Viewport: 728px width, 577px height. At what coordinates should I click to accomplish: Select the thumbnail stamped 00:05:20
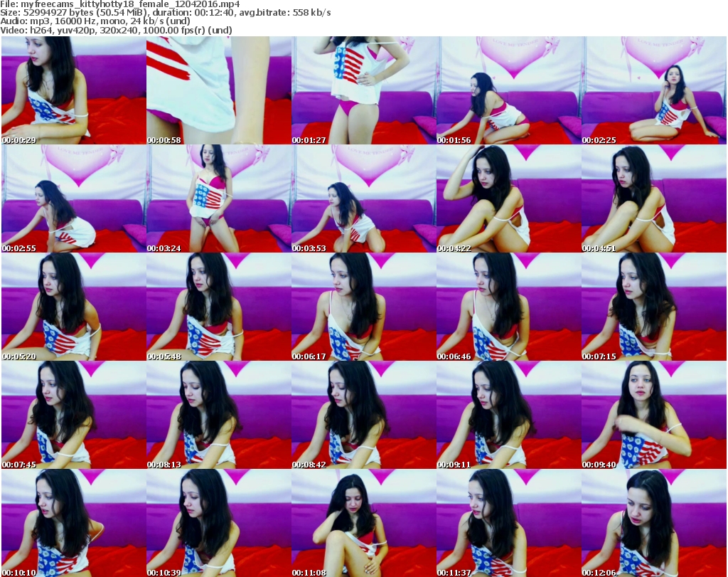73,307
